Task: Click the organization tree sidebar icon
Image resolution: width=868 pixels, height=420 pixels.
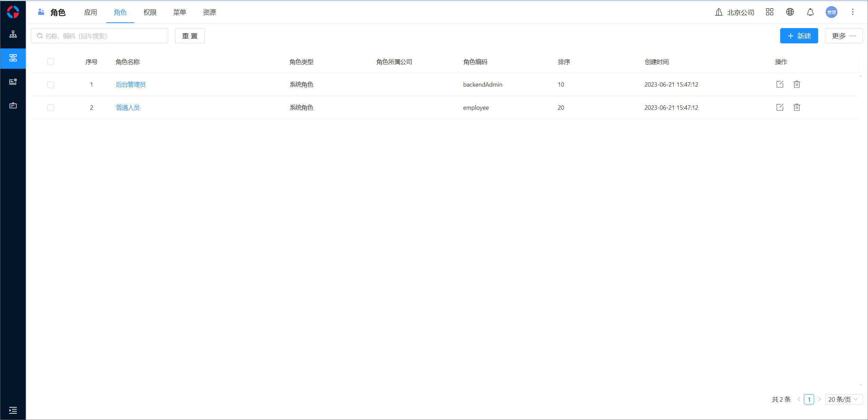Action: click(x=13, y=34)
